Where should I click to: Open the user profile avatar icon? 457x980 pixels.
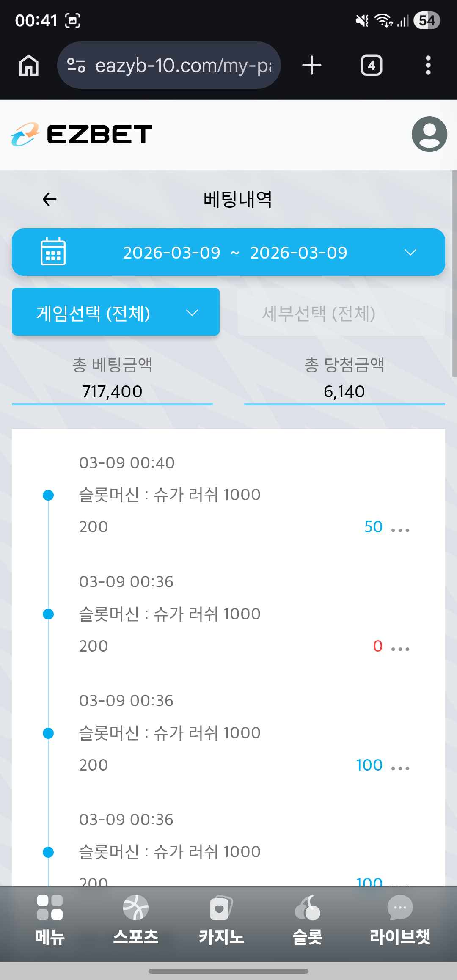pos(429,134)
